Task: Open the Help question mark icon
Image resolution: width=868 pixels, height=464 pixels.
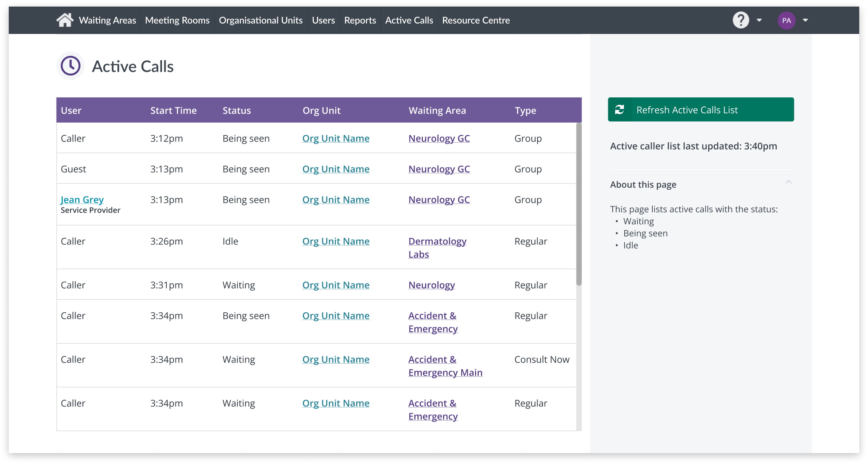Action: pos(740,20)
